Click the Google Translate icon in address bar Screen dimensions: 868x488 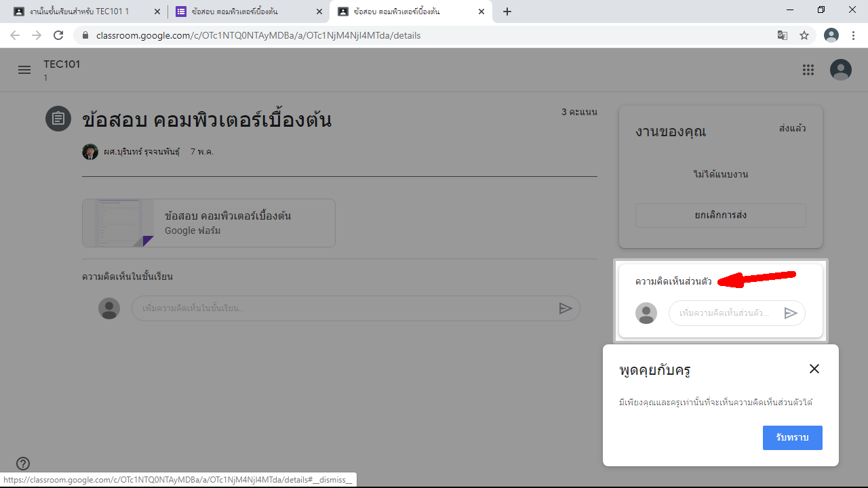point(783,35)
